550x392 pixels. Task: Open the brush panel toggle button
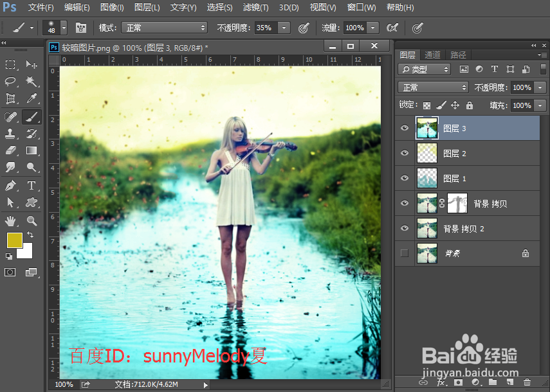(81, 28)
